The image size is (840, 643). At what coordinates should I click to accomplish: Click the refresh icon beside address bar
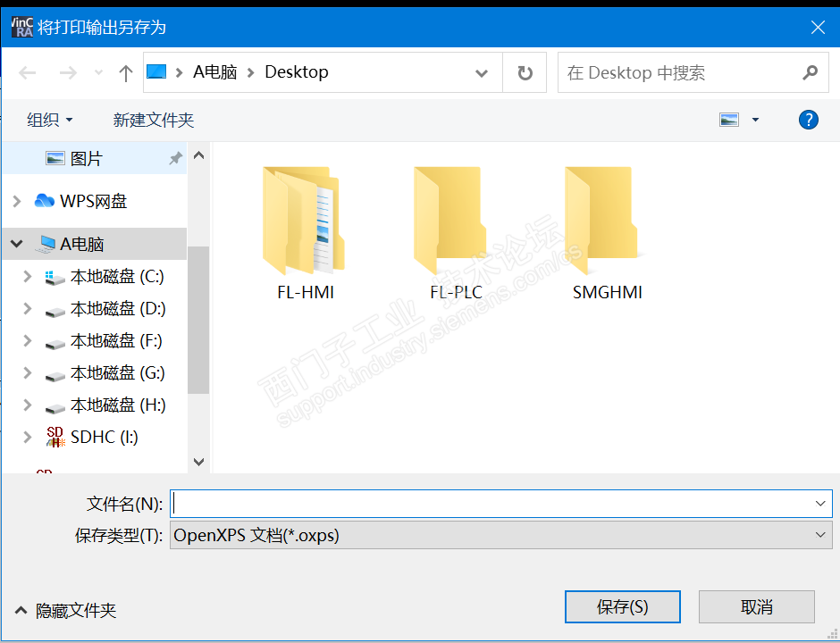click(525, 73)
